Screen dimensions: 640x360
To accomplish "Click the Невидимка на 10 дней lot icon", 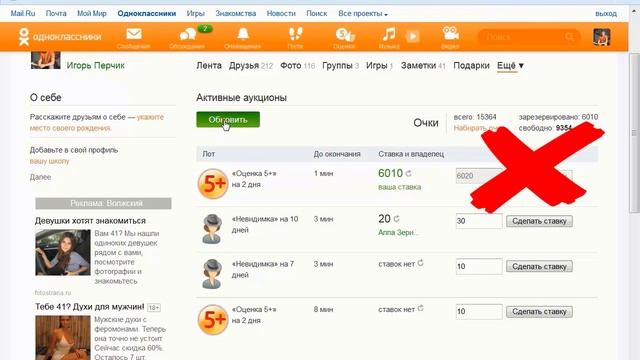I will 212,229.
